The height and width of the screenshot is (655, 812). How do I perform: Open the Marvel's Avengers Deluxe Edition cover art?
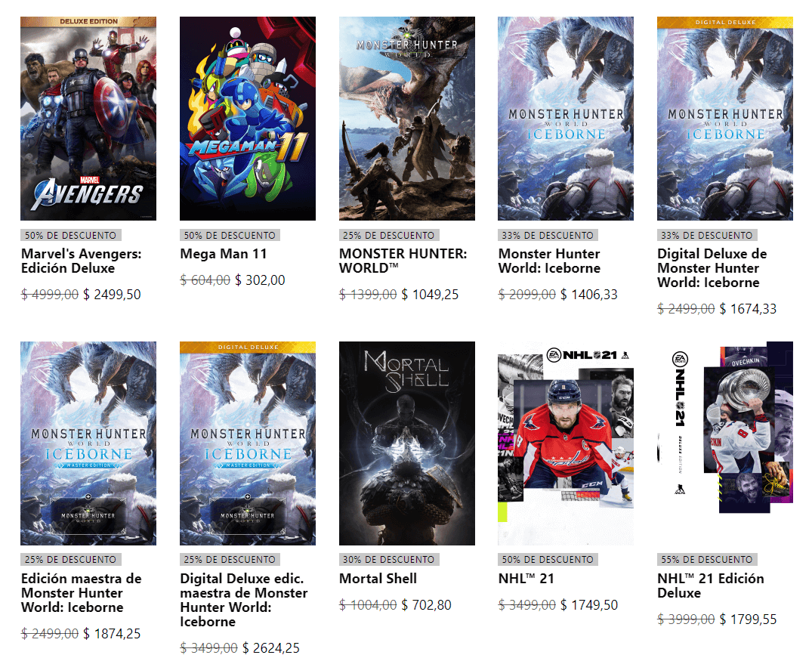click(x=88, y=119)
